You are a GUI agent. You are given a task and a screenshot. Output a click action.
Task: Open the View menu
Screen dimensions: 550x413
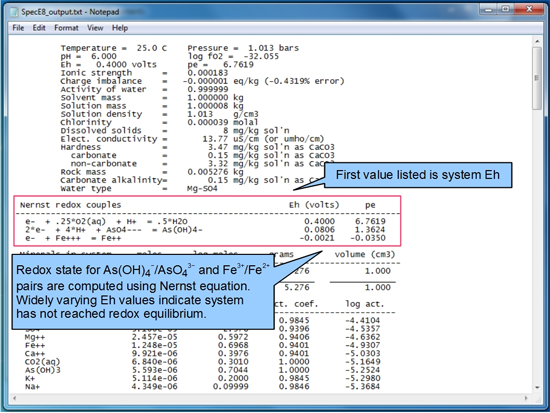(x=95, y=28)
